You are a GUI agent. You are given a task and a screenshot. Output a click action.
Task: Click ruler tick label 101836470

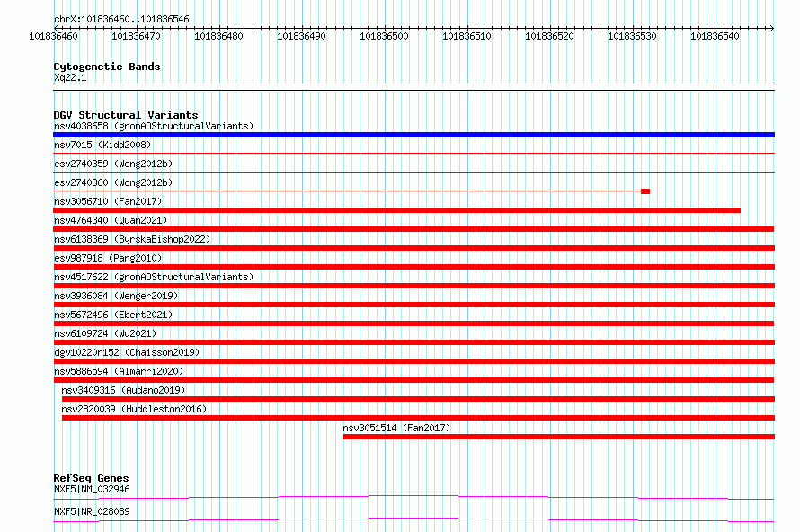136,36
